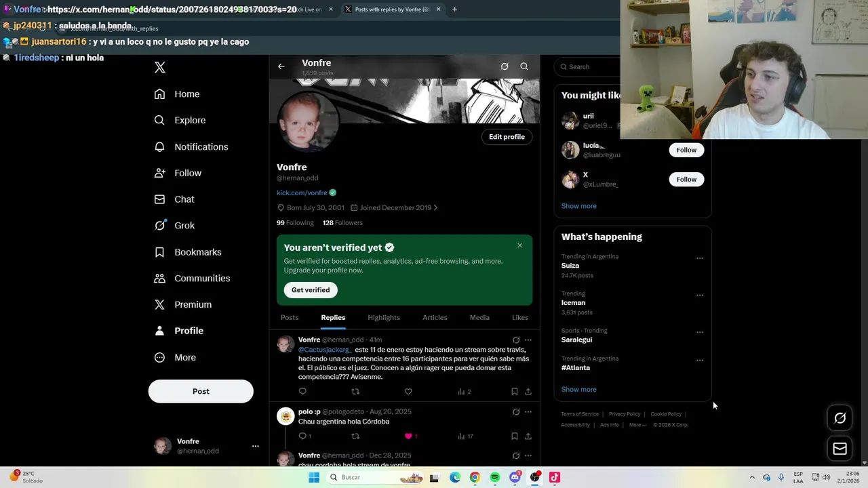Open more options for Iceman trend

pos(700,296)
